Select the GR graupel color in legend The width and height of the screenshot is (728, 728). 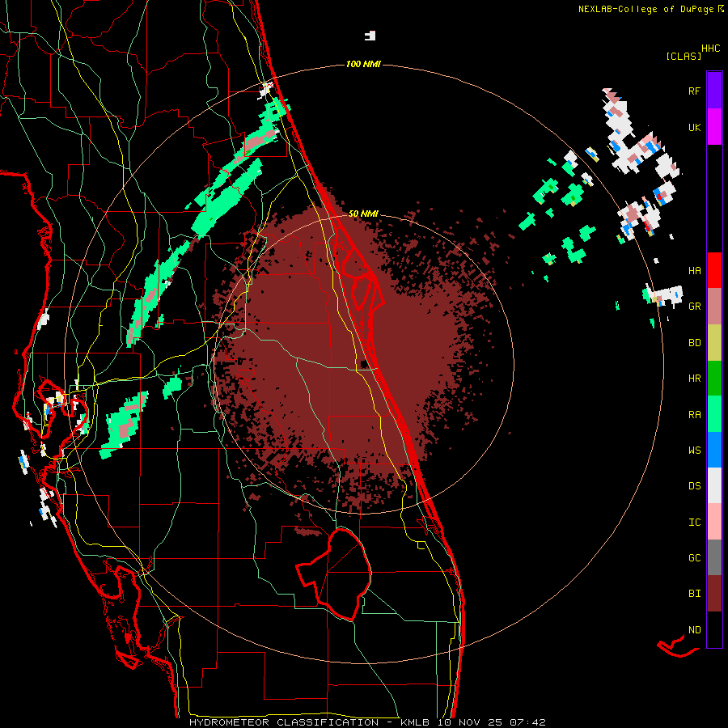coord(714,307)
